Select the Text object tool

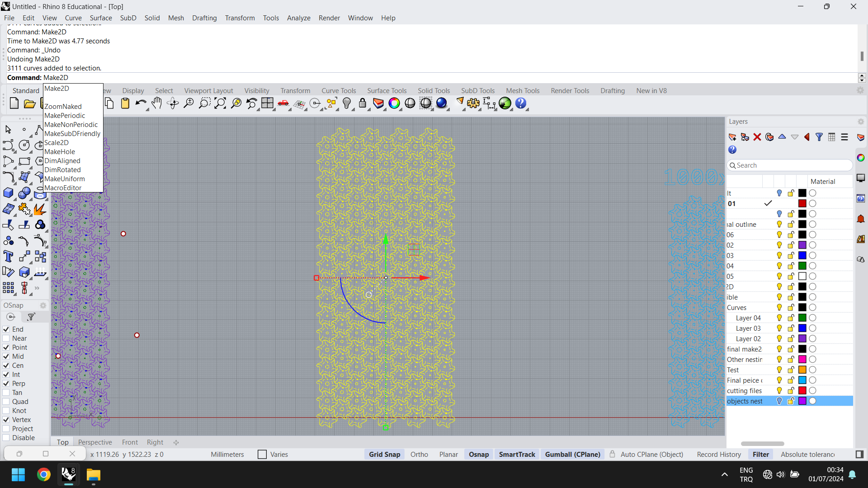(8, 257)
